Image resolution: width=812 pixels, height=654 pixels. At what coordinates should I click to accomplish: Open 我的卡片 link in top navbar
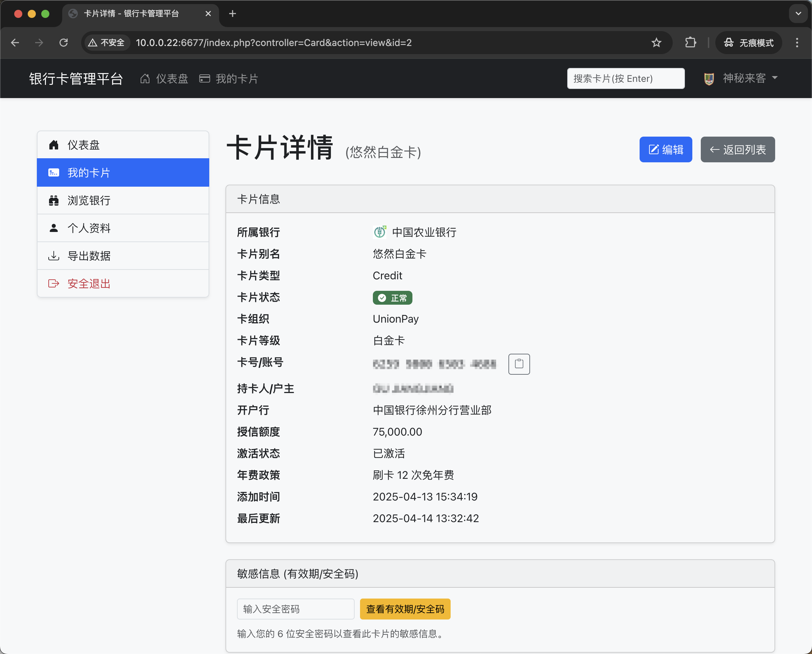coord(229,78)
